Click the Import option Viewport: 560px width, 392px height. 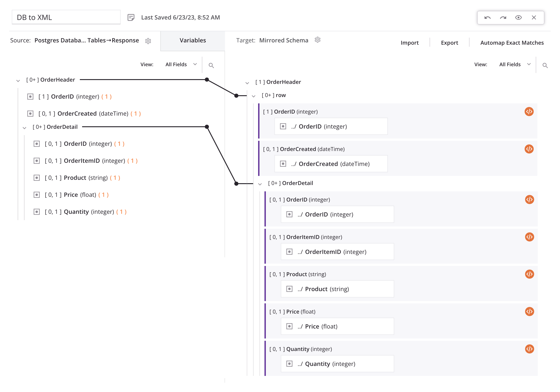[x=409, y=43]
